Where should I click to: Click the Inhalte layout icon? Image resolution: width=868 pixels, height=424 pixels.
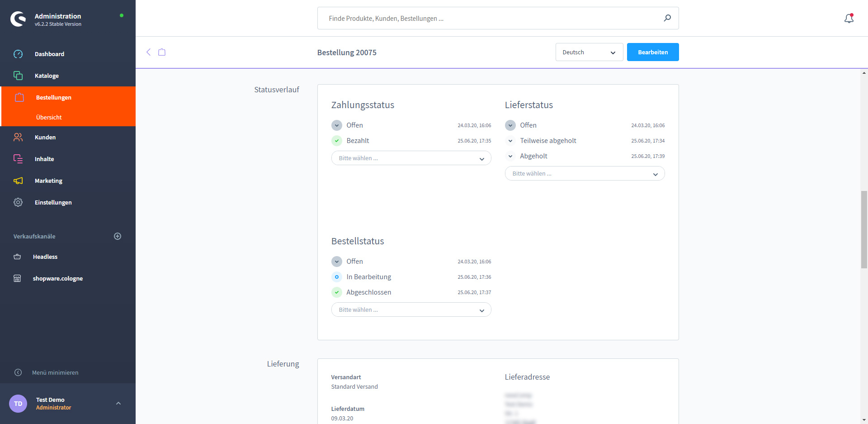tap(18, 159)
